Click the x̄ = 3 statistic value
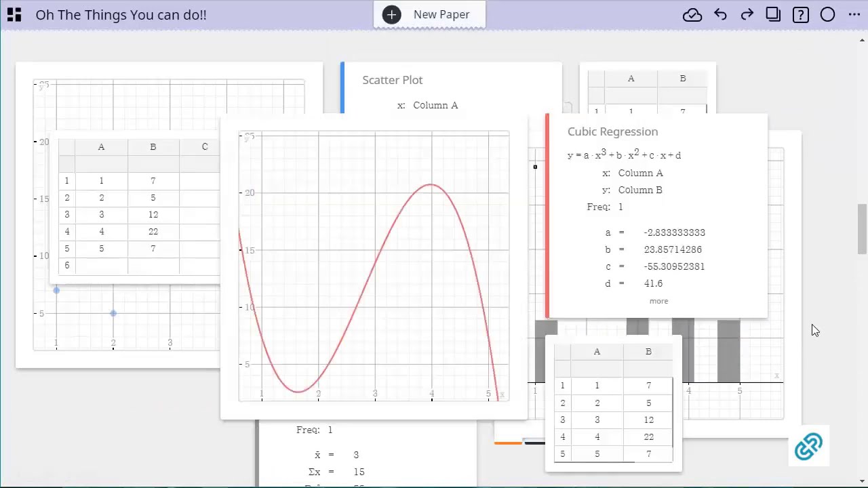Viewport: 868px width, 488px height. [356, 455]
